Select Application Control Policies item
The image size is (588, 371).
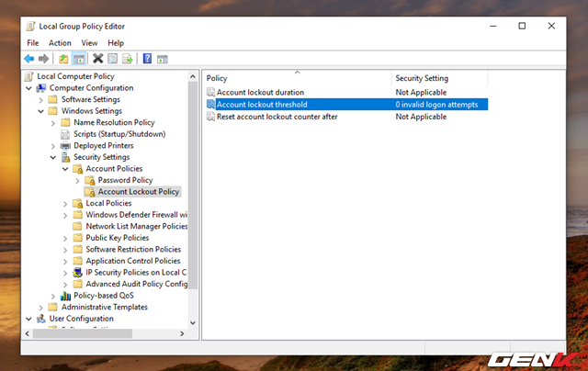[x=132, y=261]
